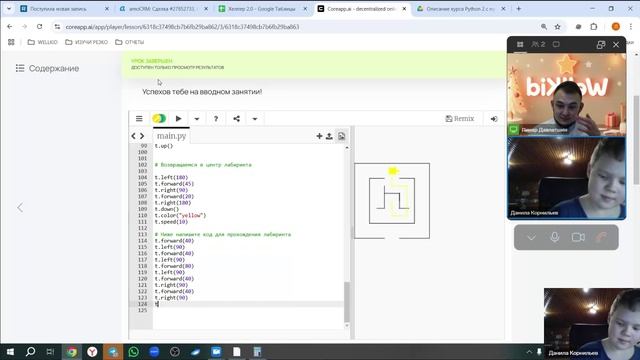
Task: Pop out the video call window
Action: click(600, 44)
